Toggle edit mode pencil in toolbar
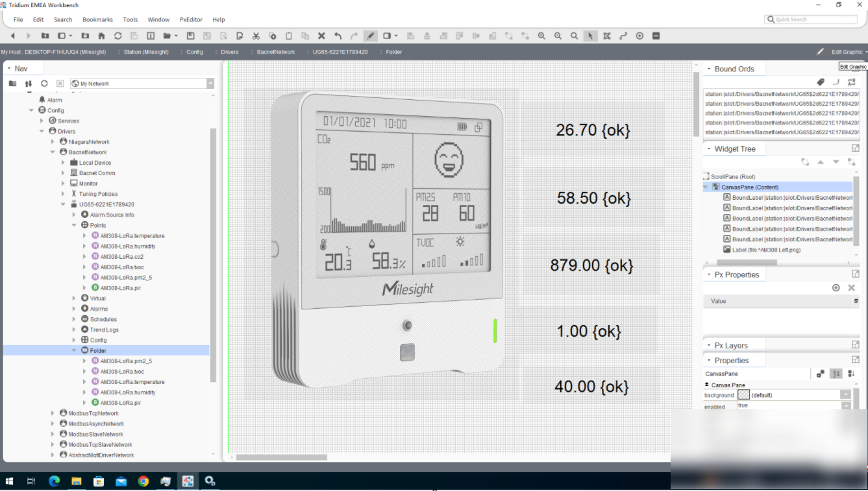 pos(370,36)
